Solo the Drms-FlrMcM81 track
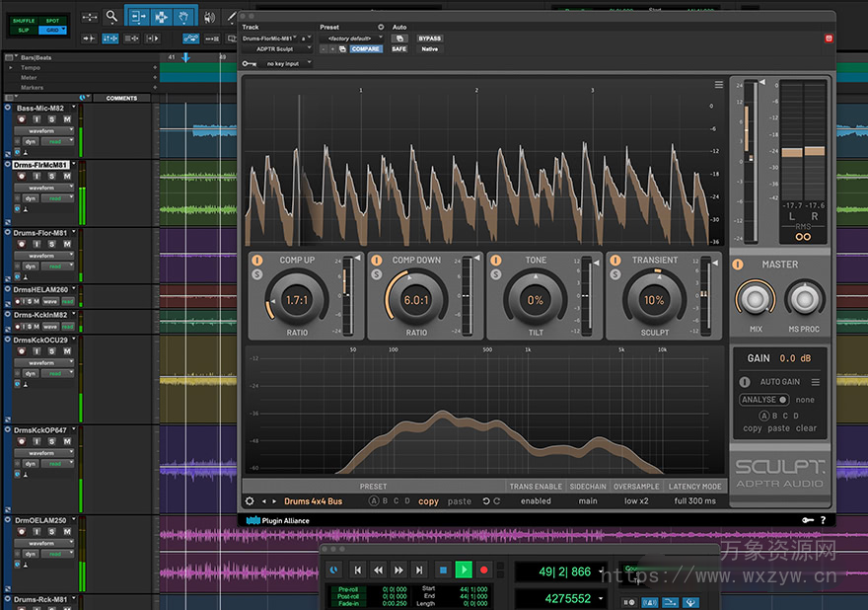This screenshot has height=610, width=868. click(51, 177)
